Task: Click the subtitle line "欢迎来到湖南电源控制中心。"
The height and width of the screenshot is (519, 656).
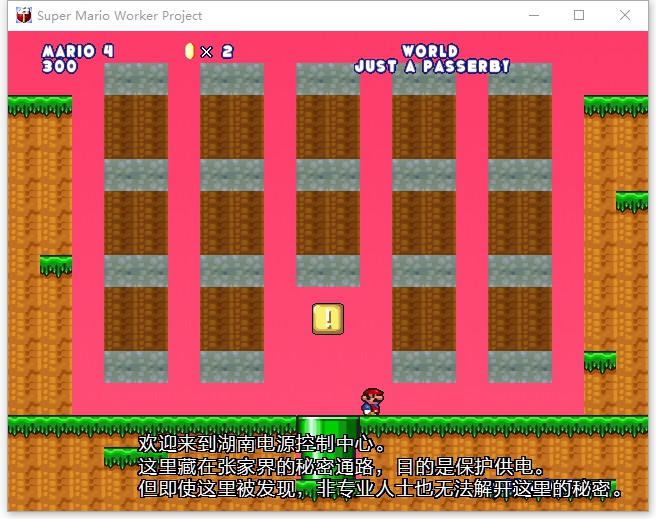Action: click(262, 444)
